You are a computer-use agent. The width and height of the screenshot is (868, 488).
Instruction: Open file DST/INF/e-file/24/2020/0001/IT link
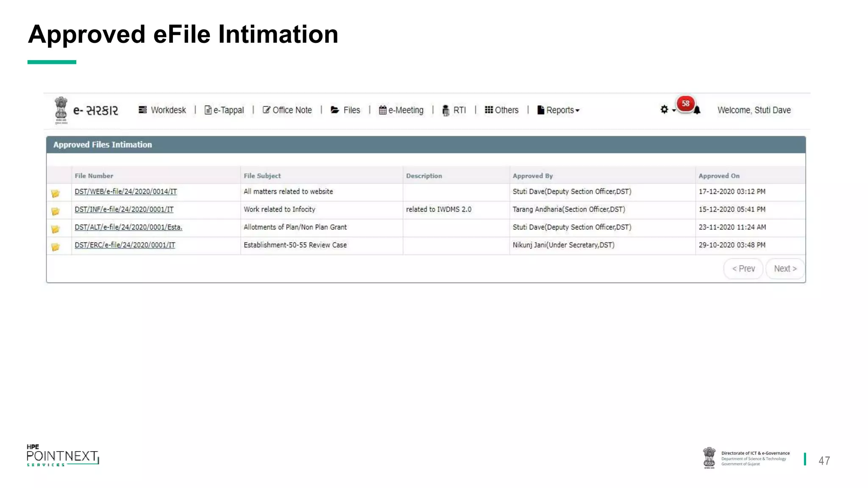pyautogui.click(x=124, y=209)
